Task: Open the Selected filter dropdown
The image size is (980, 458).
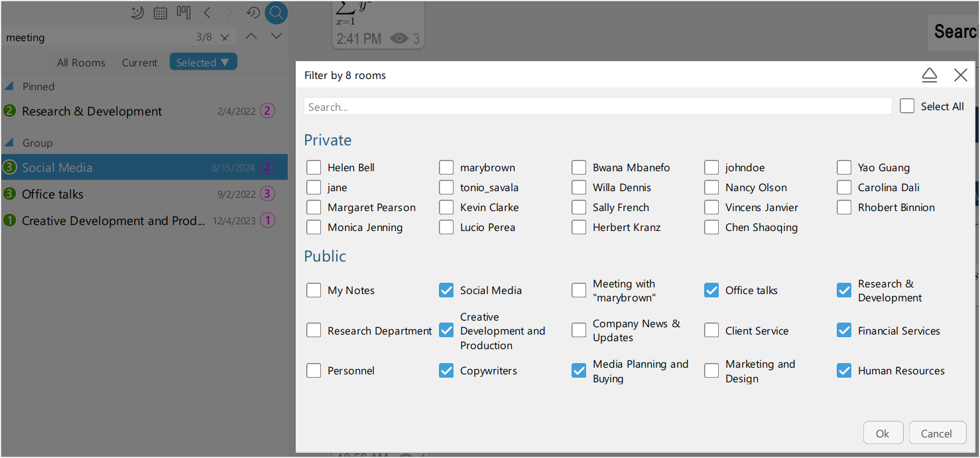Action: pyautogui.click(x=203, y=61)
